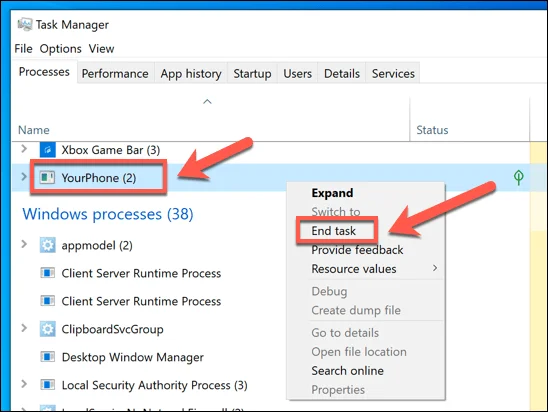This screenshot has height=412, width=548.
Task: Click the YourPhone app icon
Action: (x=47, y=178)
